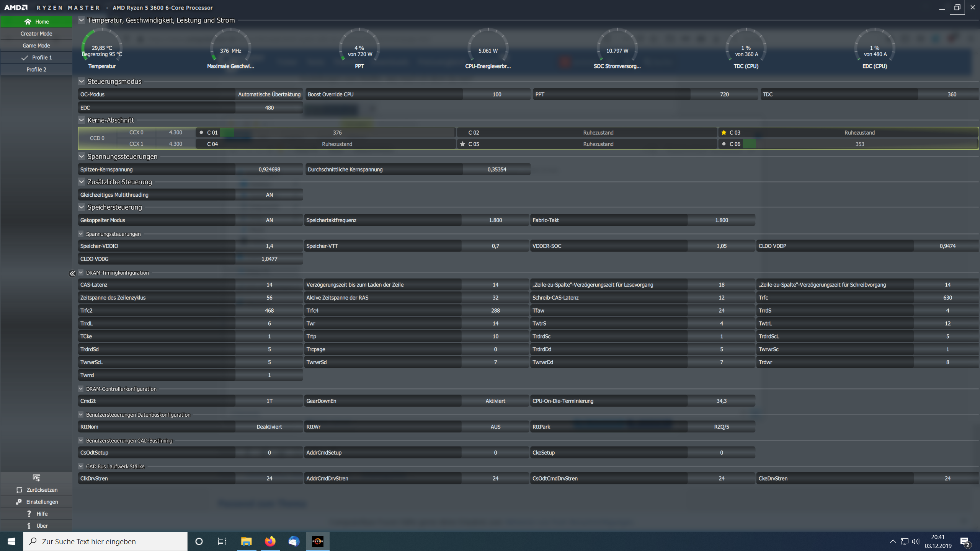Toggle Gekoppelter Modus AN value
Viewport: 980px width, 551px height.
269,220
